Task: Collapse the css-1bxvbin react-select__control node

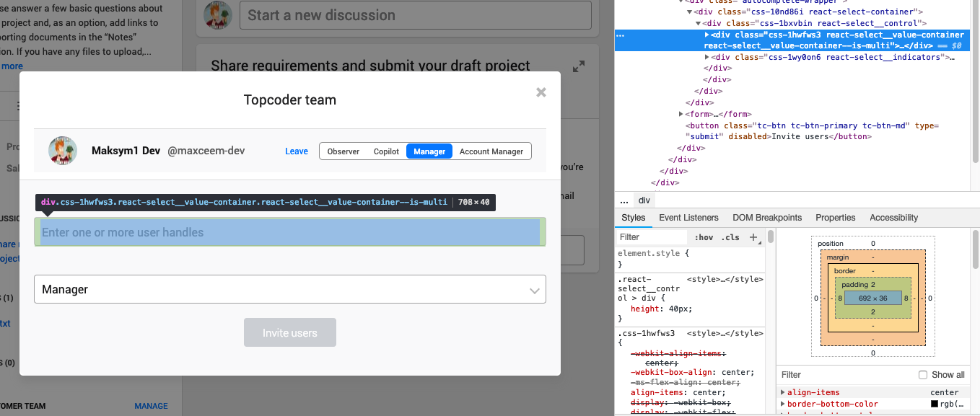Action: 698,24
